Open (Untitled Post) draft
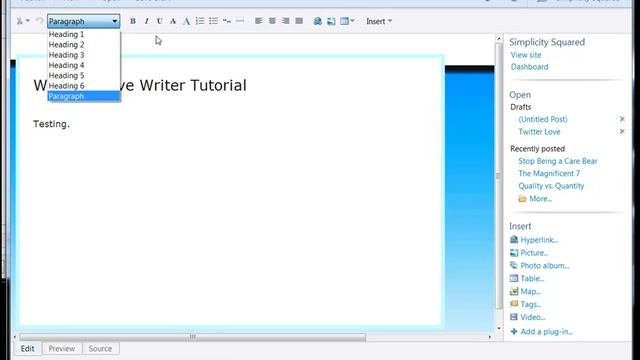The height and width of the screenshot is (360, 640). point(543,119)
